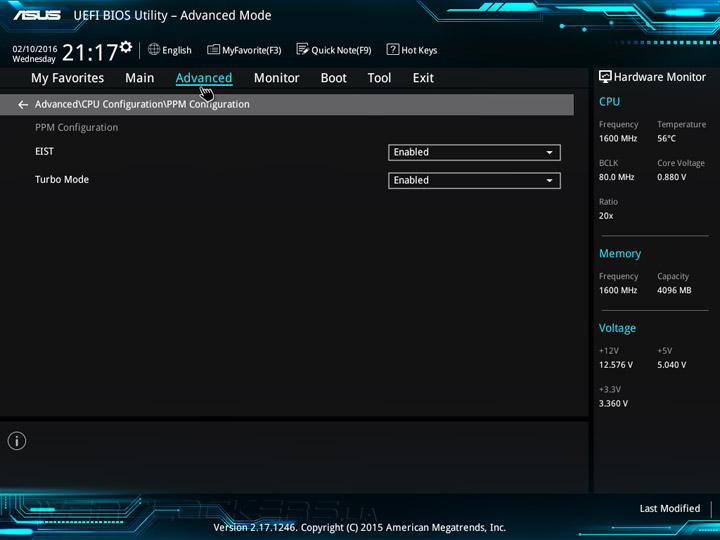Image resolution: width=720 pixels, height=540 pixels.
Task: Click the MyFavorite(F3) list icon
Action: pyautogui.click(x=213, y=49)
